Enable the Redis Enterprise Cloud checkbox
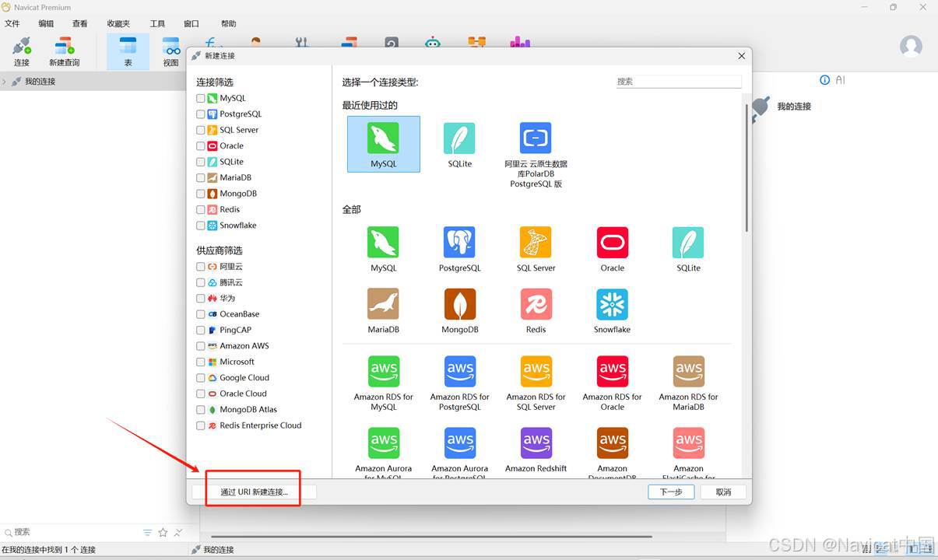Viewport: 938px width, 560px height. point(201,426)
